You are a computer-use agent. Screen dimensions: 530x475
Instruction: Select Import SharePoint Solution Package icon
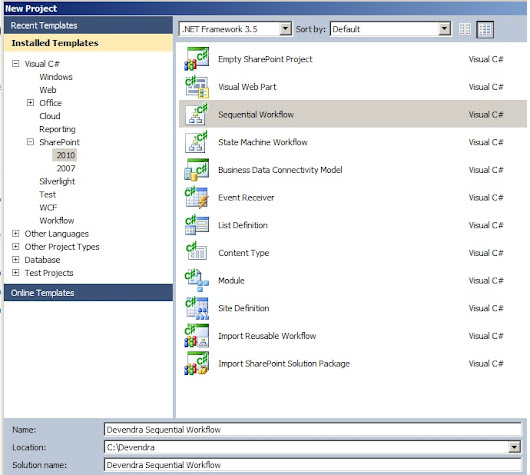[196, 363]
